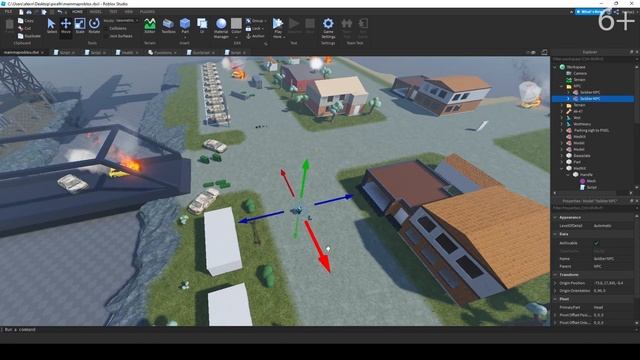Screen dimensions: 640x360
Task: Open the main place document tab
Action: point(23,53)
